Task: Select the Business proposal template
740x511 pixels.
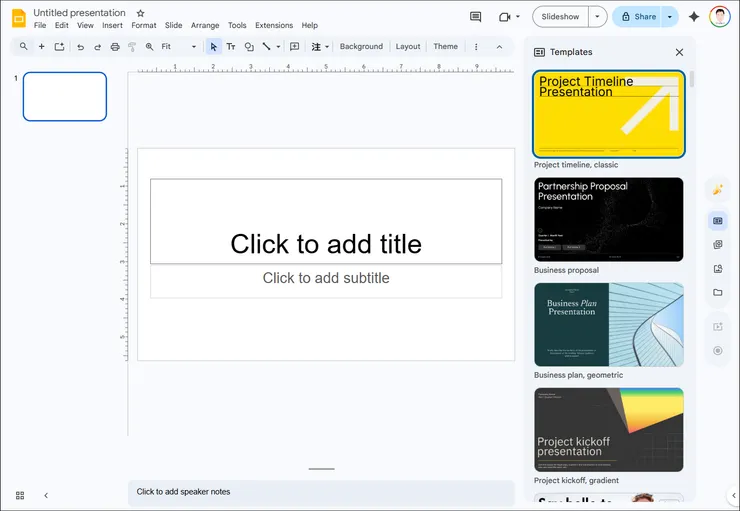Action: pos(608,219)
